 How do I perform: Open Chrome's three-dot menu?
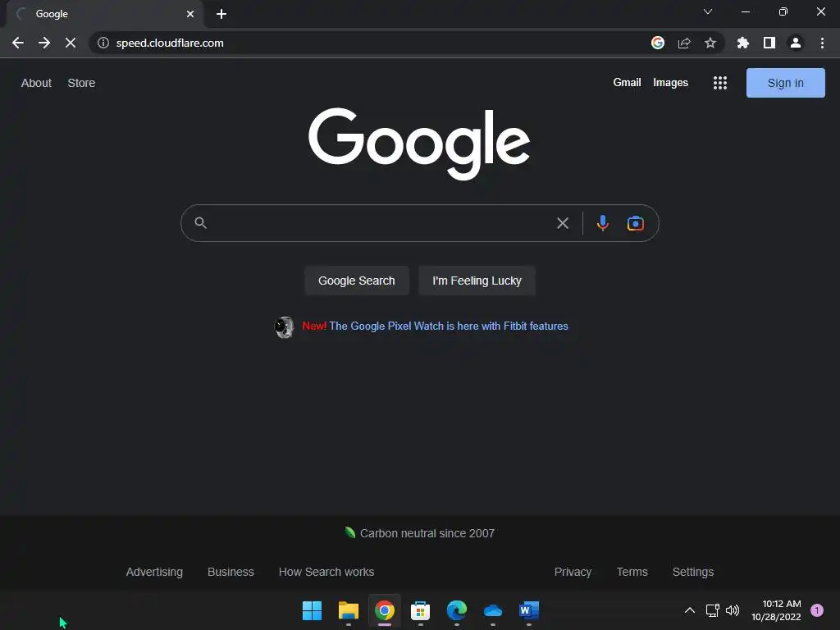click(x=822, y=43)
